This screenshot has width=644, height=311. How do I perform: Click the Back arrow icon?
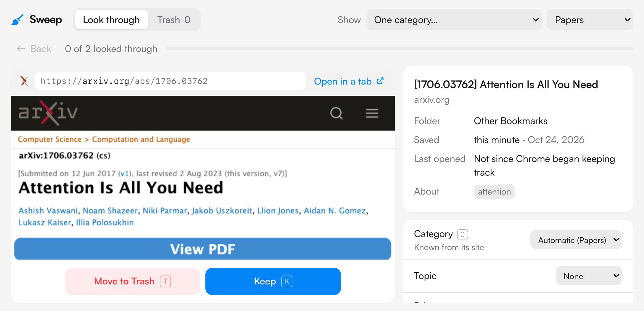[21, 48]
